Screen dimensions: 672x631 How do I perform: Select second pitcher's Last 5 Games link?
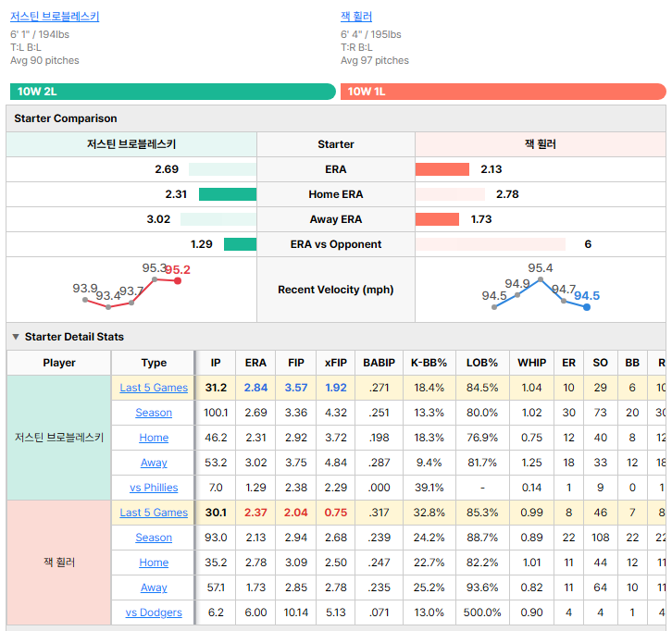tap(154, 513)
